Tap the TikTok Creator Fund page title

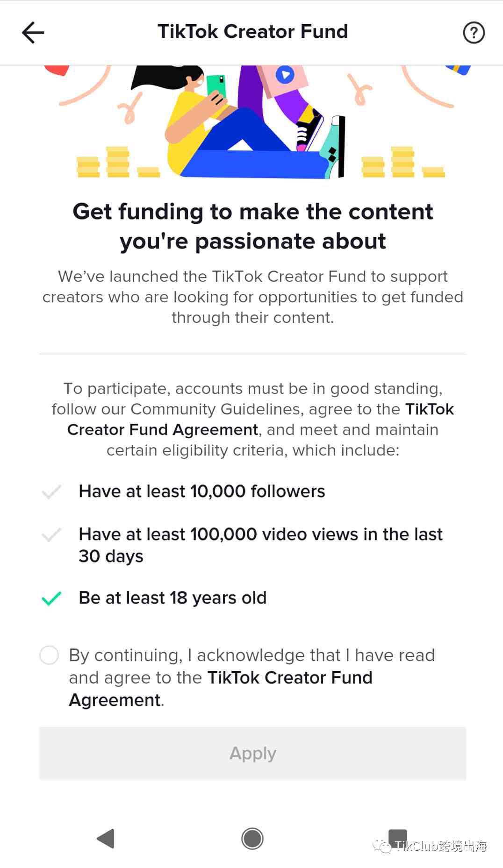coord(252,32)
